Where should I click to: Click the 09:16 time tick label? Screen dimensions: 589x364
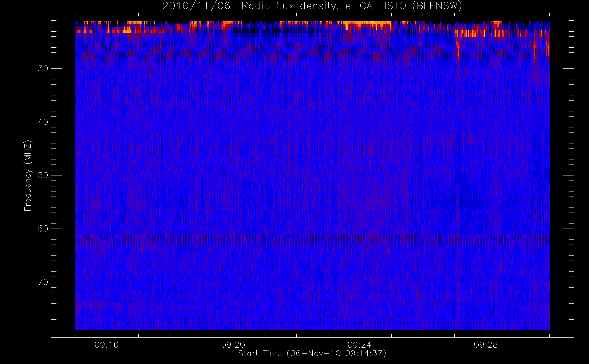point(107,345)
